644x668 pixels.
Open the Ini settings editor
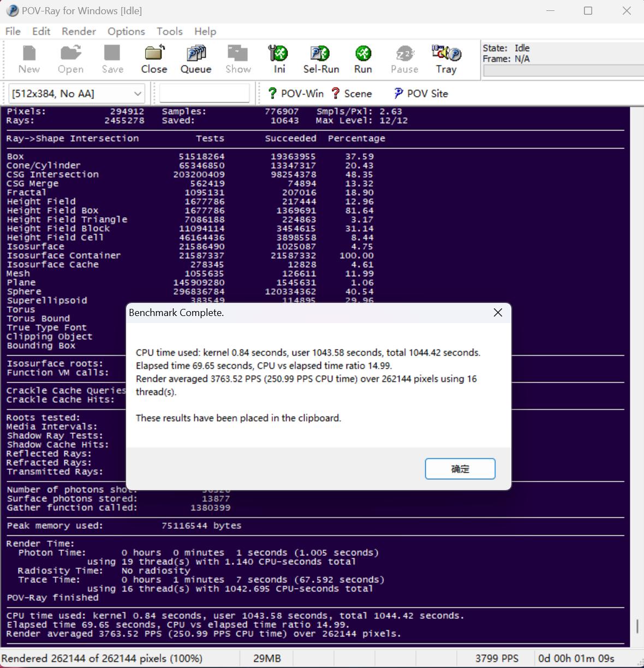coord(279,59)
